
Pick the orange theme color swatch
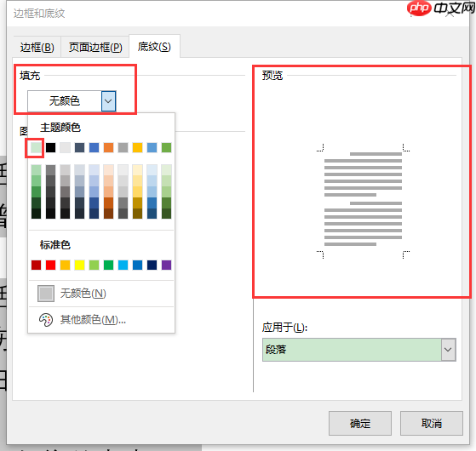click(108, 148)
